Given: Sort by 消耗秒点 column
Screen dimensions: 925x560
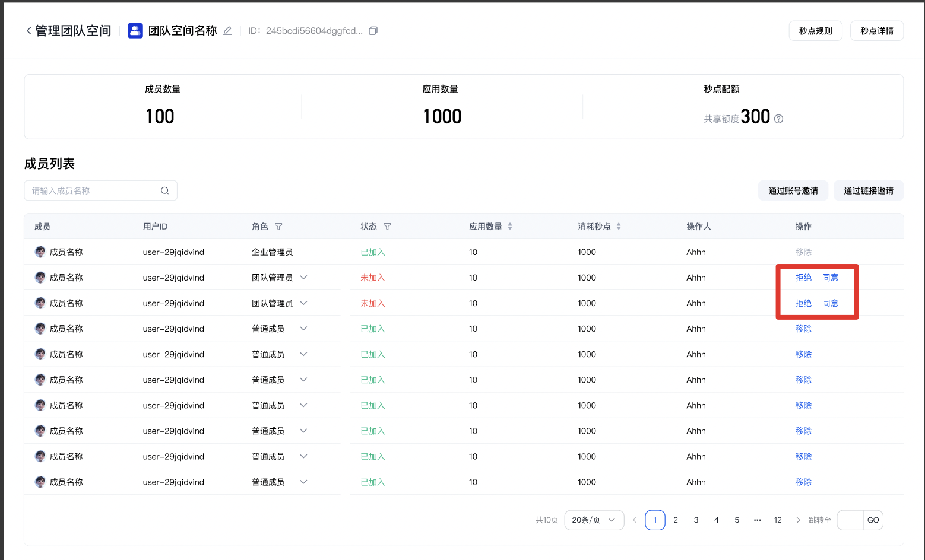Looking at the screenshot, I should 619,227.
